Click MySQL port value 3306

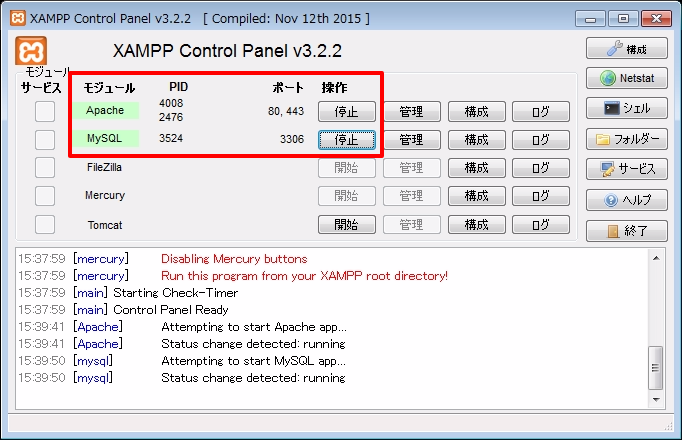coord(292,139)
